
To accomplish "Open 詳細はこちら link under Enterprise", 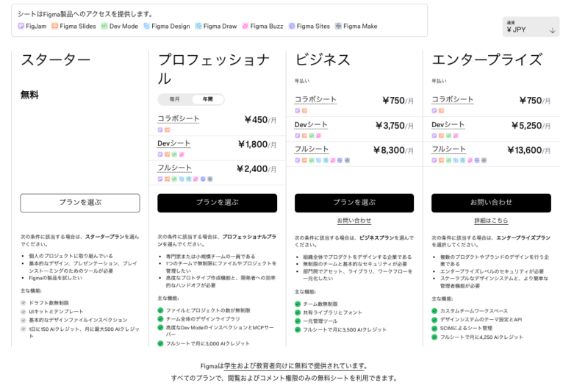I will coord(491,221).
